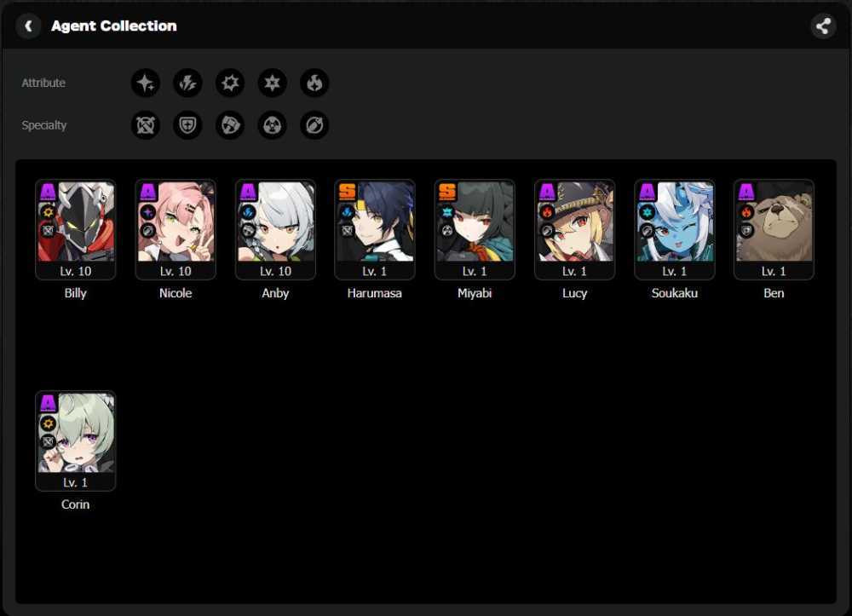Click the physical attribute icon on Billy's card
This screenshot has height=616, width=852.
click(48, 212)
